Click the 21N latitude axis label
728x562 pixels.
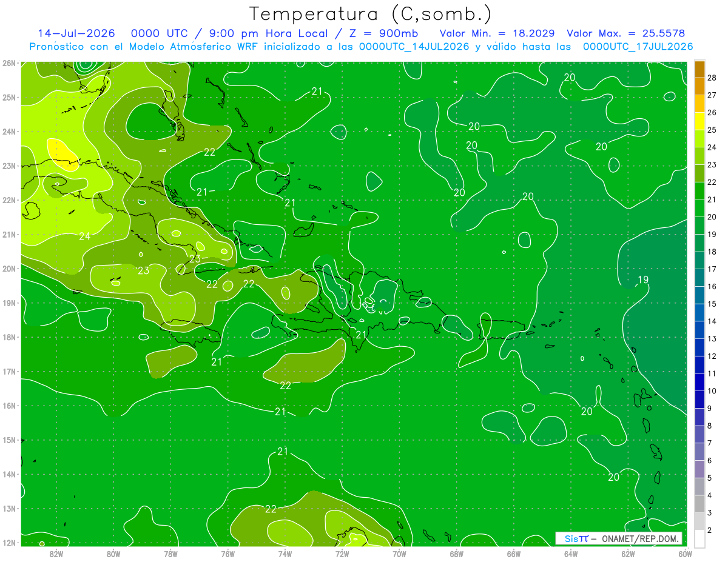tap(8, 235)
